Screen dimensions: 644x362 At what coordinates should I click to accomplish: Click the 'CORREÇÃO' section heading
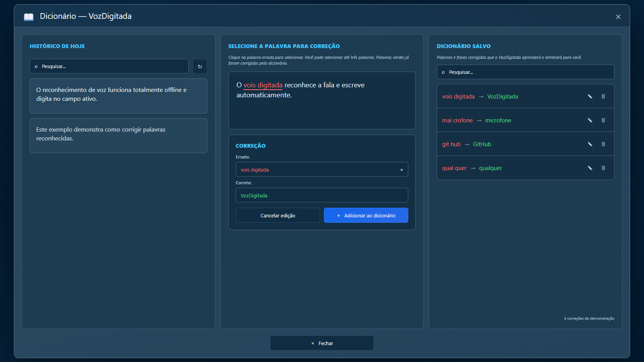[x=251, y=146]
